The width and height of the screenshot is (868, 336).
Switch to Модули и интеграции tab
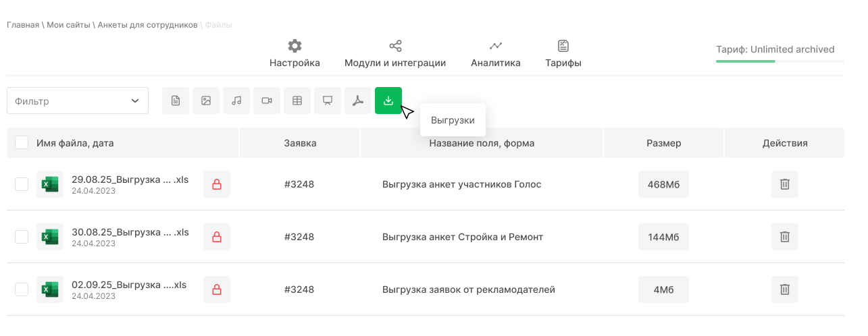point(395,54)
